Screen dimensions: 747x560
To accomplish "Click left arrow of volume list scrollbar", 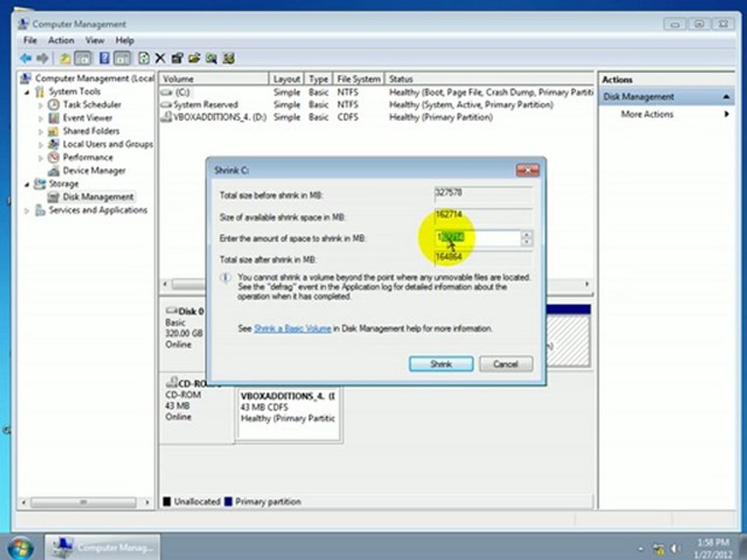I will 165,285.
